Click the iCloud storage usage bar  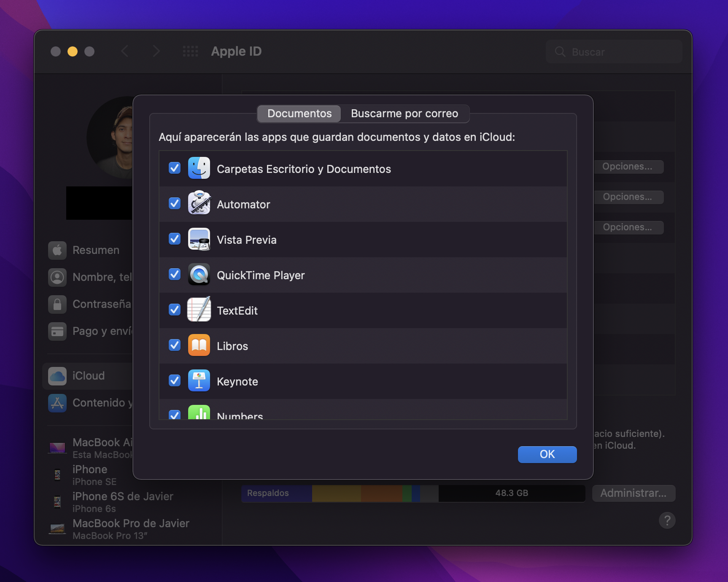tap(413, 493)
